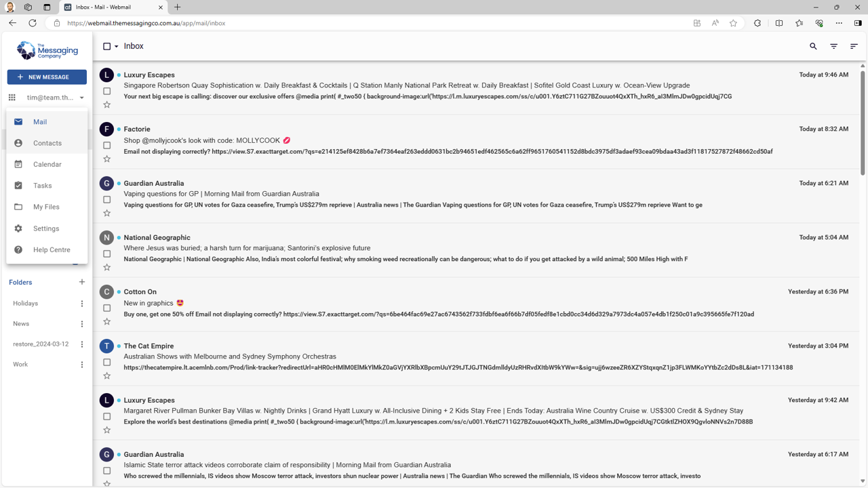The width and height of the screenshot is (868, 488).
Task: Open browser Settings and more menu
Action: pos(839,23)
